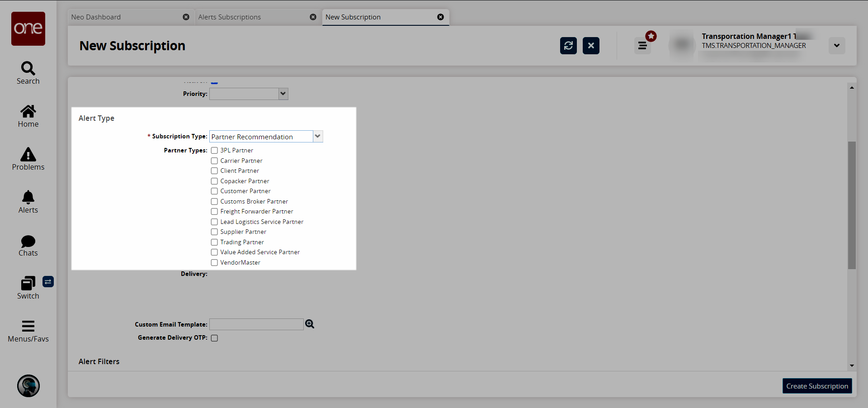Open the starred header menu icon
The height and width of the screenshot is (408, 868).
[643, 45]
